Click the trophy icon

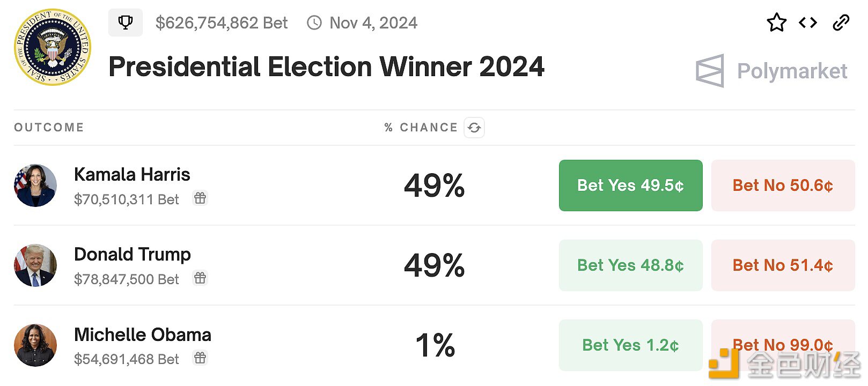click(126, 23)
